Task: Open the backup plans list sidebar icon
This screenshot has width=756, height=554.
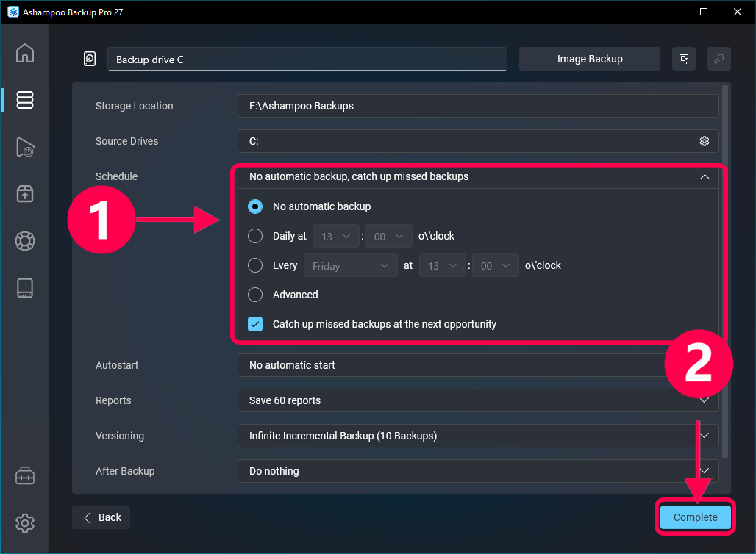Action: point(24,100)
